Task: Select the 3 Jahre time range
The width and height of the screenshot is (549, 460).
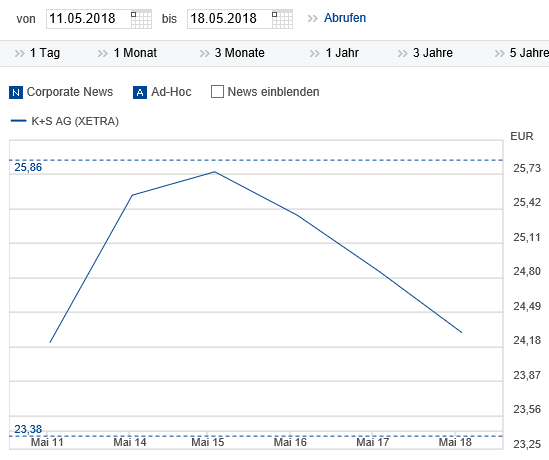Action: 433,53
